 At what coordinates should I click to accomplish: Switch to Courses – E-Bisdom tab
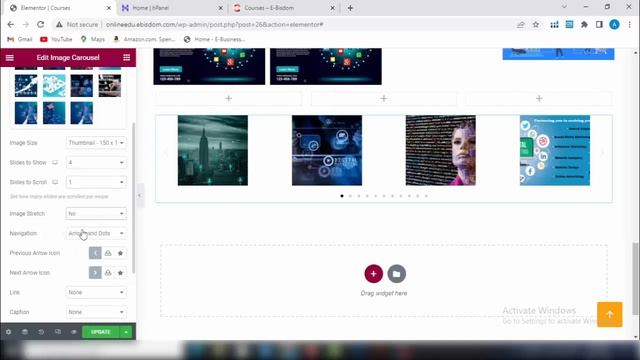point(284,8)
